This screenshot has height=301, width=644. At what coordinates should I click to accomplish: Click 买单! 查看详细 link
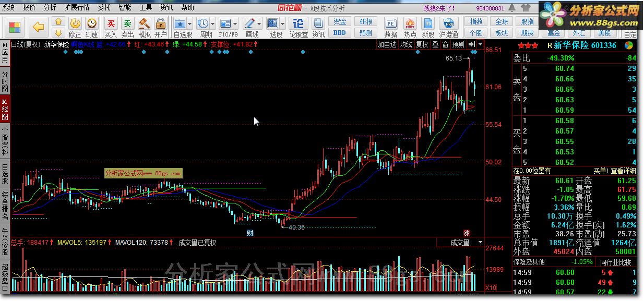[x=615, y=171]
